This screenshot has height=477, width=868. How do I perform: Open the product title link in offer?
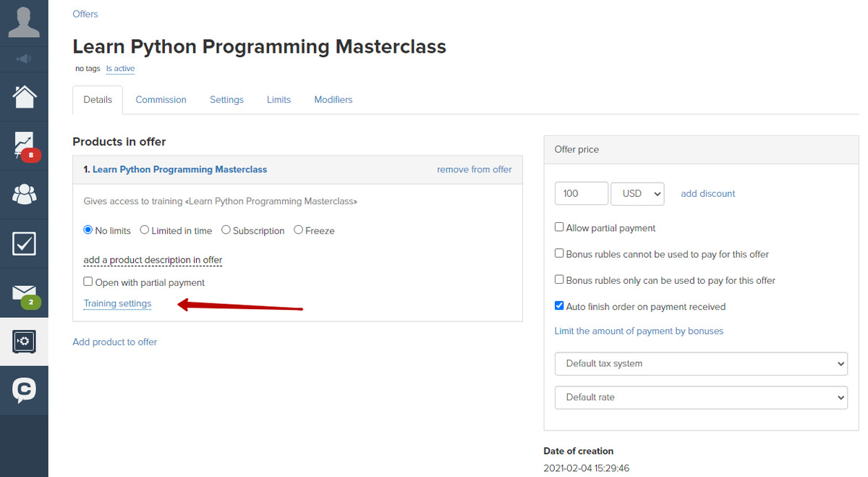point(180,169)
